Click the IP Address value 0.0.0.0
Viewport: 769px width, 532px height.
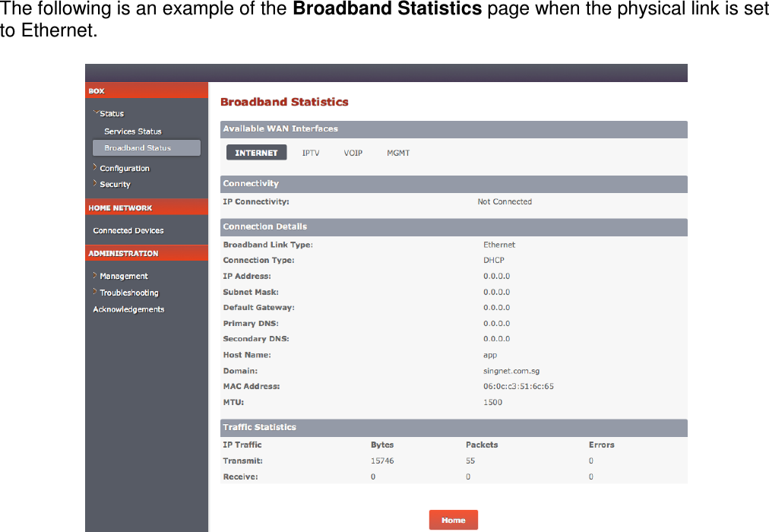pos(495,276)
